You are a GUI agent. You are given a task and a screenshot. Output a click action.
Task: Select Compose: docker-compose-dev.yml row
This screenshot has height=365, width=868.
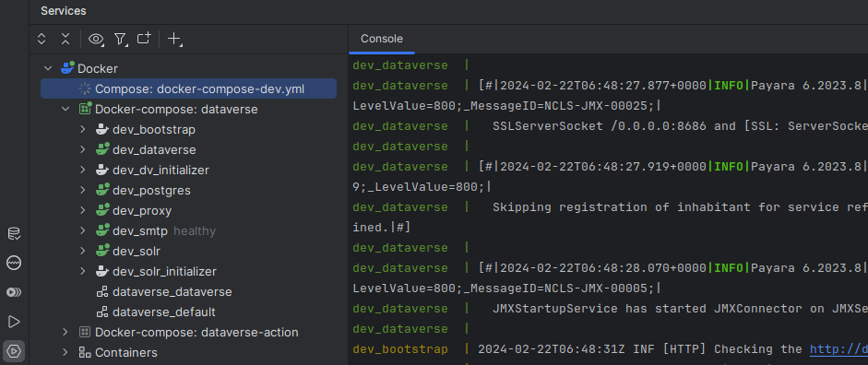pos(188,88)
